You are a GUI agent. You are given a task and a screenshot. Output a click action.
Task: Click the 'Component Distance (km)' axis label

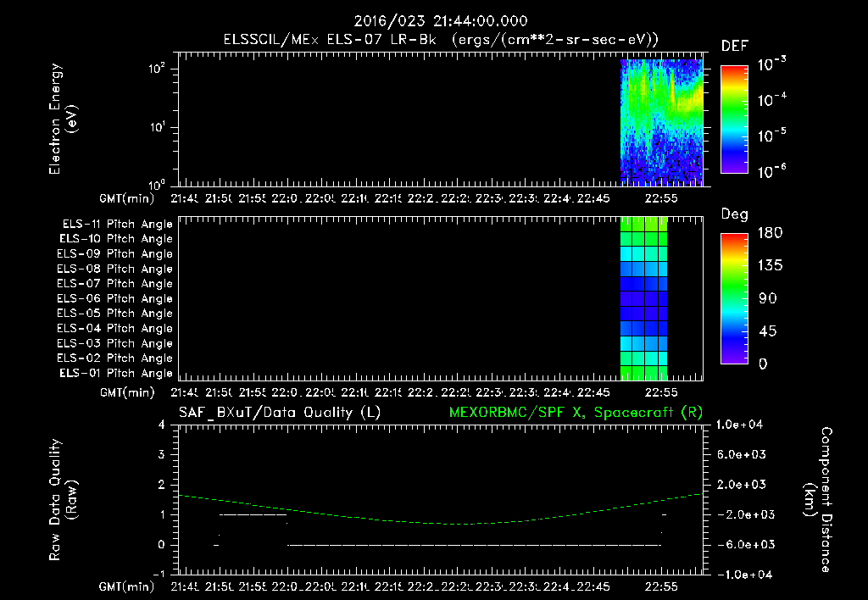point(817,500)
